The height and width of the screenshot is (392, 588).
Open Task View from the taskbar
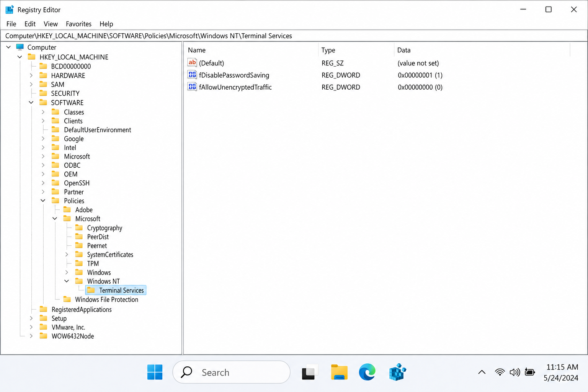309,372
